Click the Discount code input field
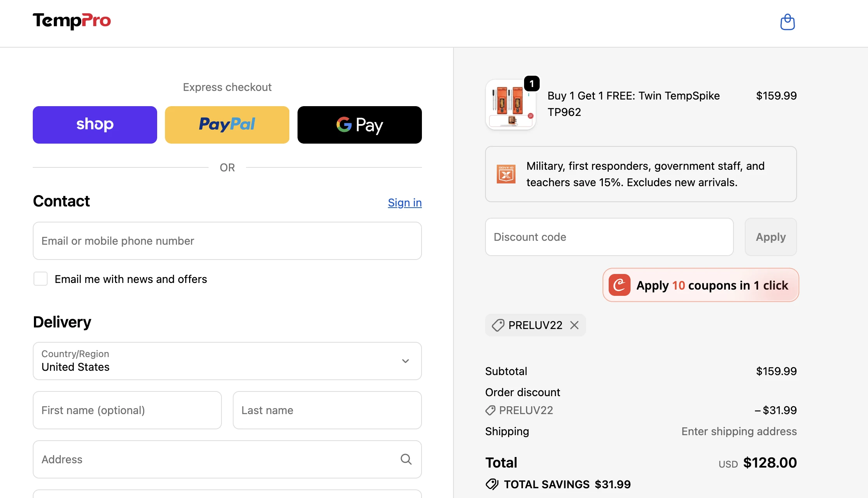This screenshot has height=498, width=868. pos(609,237)
